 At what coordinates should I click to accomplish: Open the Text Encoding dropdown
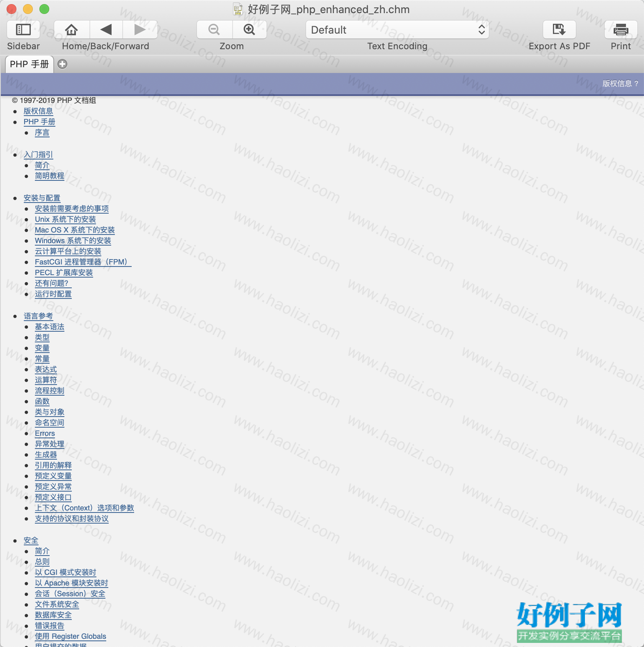397,30
